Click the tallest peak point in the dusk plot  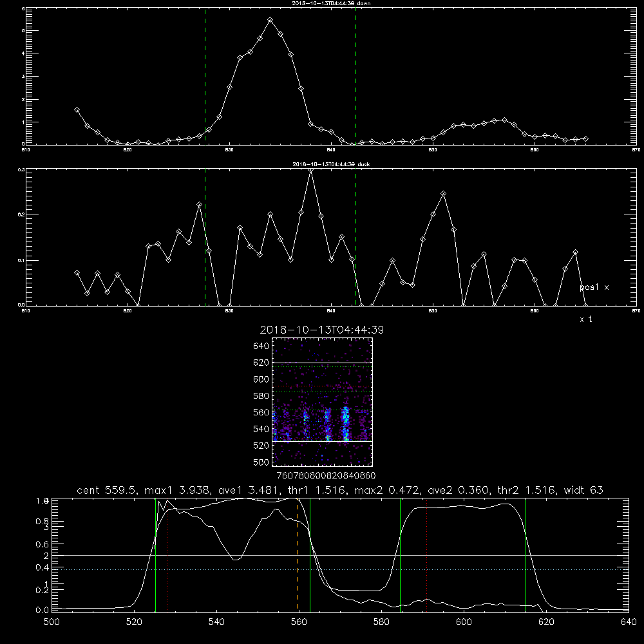[x=311, y=169]
